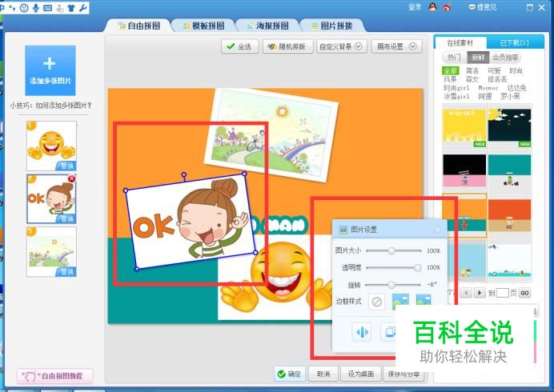This screenshot has height=392, width=554.
Task: Choose the dark night sky background thumbnail
Action: (509, 126)
